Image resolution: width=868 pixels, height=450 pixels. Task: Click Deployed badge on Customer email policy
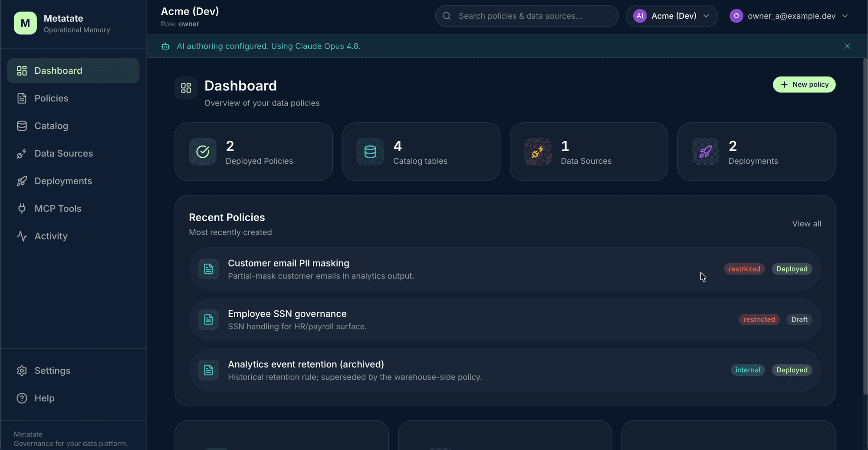(x=792, y=269)
